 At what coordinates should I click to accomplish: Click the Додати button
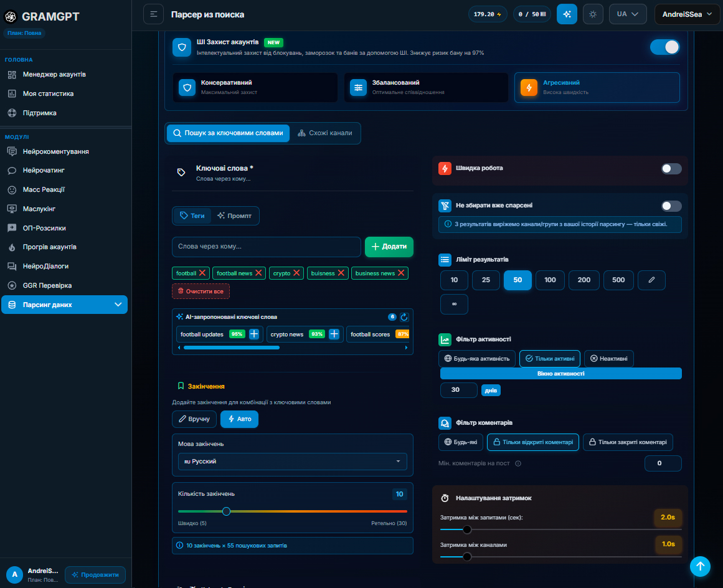pos(389,247)
